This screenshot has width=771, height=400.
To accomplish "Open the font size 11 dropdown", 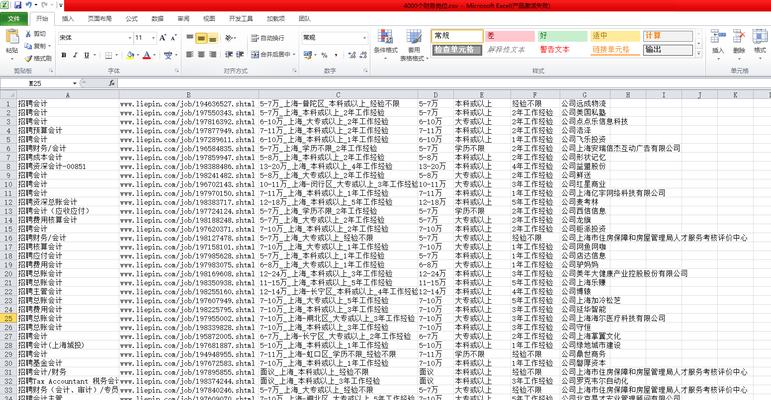I will 153,38.
